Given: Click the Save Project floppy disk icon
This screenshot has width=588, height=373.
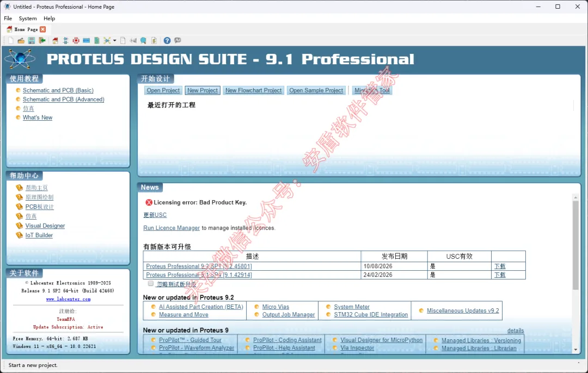Looking at the screenshot, I should click(32, 40).
